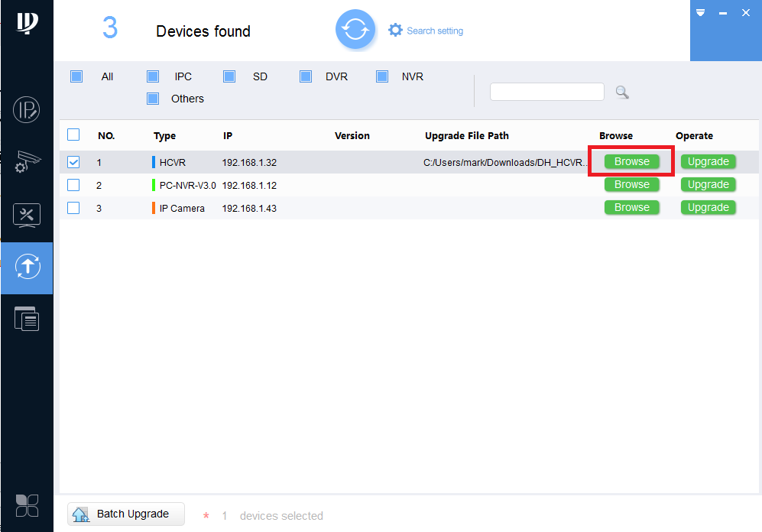Open the four-squares icon at the bottom of the sidebar

tap(27, 506)
